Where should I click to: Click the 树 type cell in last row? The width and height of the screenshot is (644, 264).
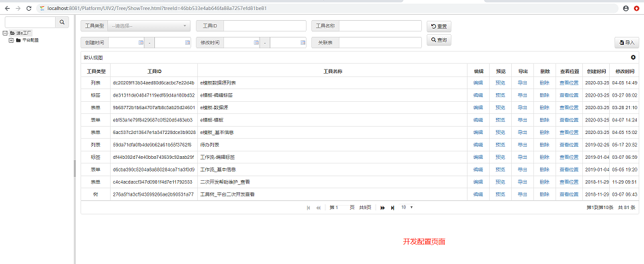tap(96, 194)
